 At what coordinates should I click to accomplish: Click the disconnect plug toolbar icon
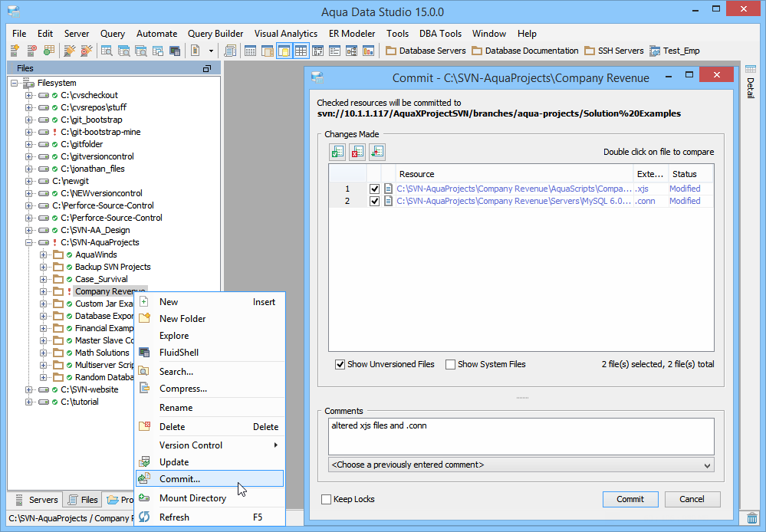(x=87, y=51)
